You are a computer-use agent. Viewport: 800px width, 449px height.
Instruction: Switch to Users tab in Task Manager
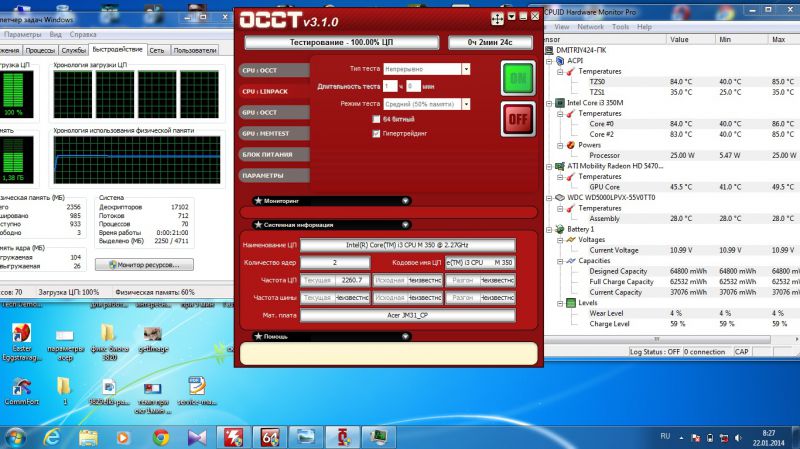click(195, 50)
